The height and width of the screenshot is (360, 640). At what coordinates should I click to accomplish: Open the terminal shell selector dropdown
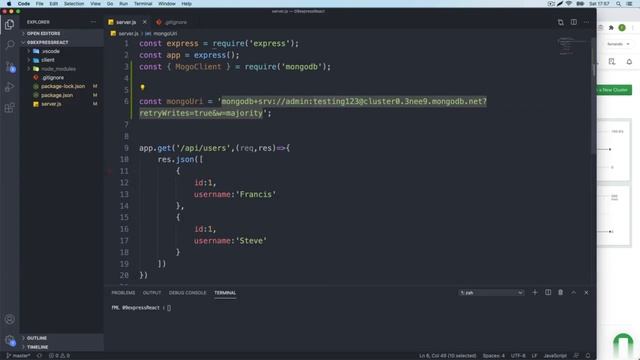(x=491, y=293)
